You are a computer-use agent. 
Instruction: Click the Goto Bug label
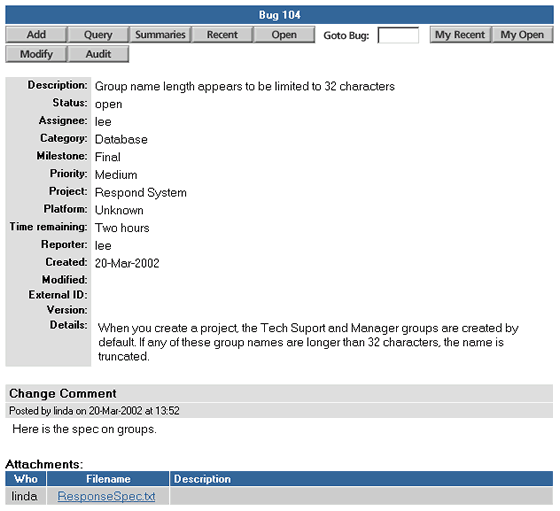(346, 36)
